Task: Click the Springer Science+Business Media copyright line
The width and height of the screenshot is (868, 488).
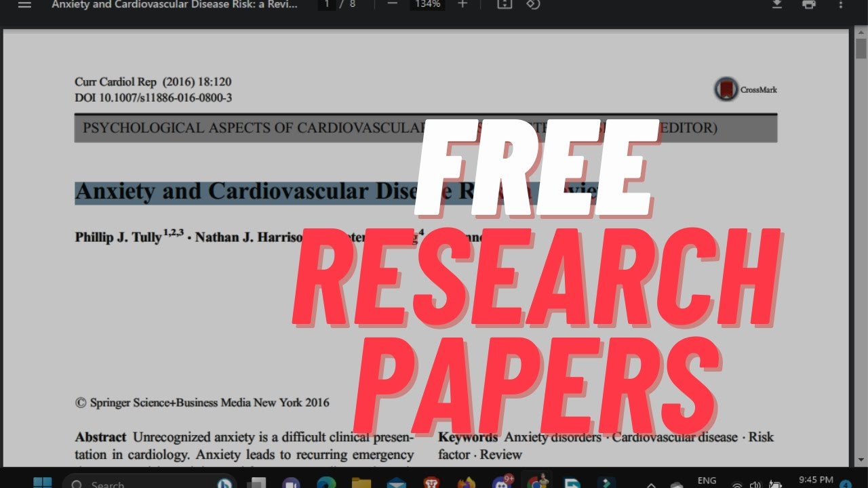Action: click(x=202, y=403)
